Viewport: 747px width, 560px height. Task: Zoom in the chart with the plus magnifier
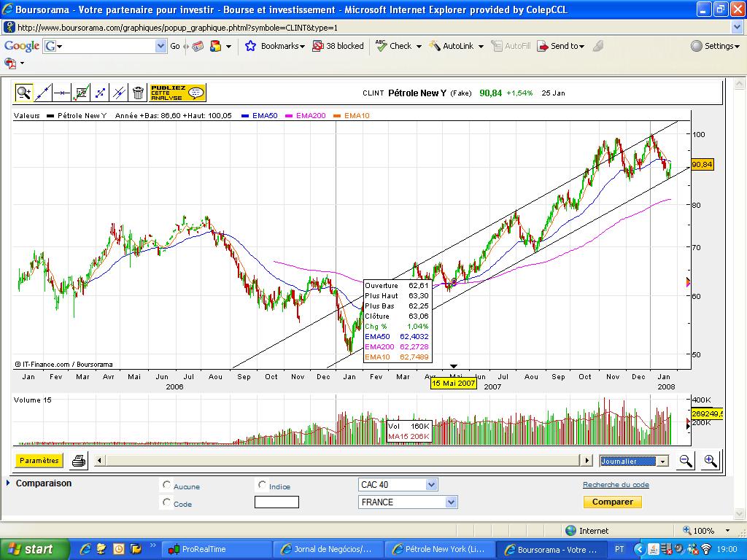point(711,461)
